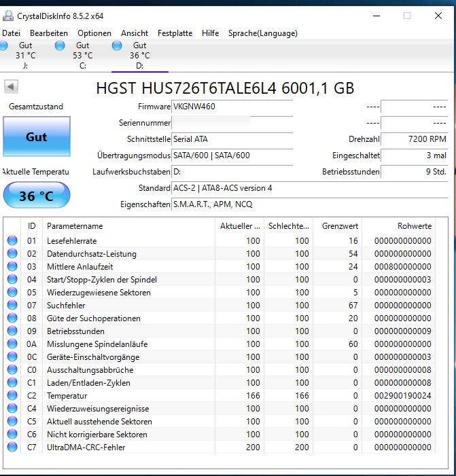Click the Aktueller column header
The image size is (456, 476).
pos(240,226)
